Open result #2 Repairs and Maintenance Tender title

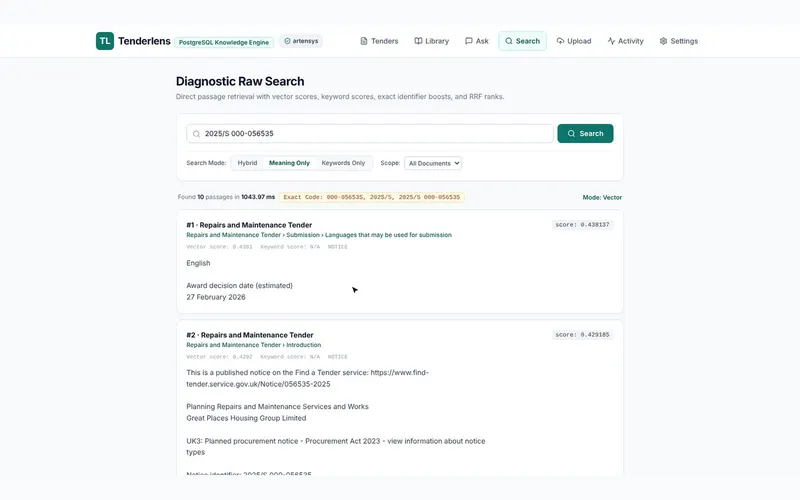(x=250, y=335)
